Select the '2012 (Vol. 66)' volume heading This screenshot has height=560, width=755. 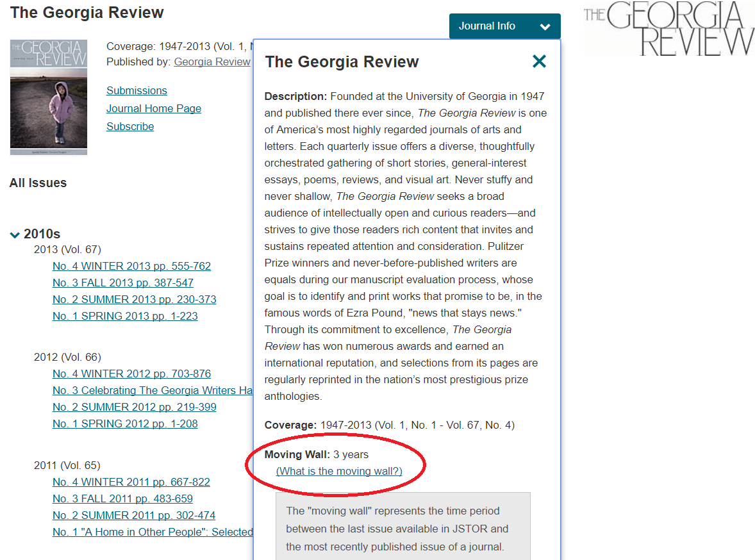pos(67,357)
